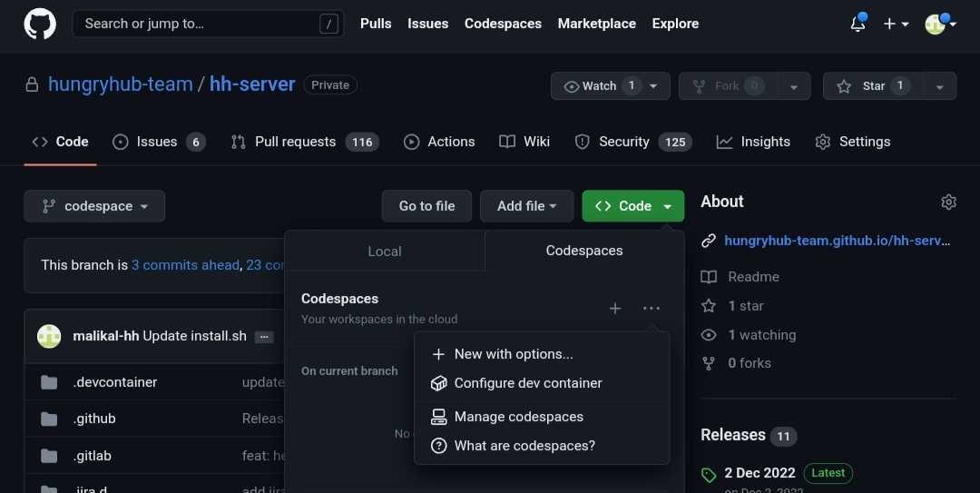Open the codespaces three-dot options menu
This screenshot has width=980, height=493.
click(x=652, y=309)
